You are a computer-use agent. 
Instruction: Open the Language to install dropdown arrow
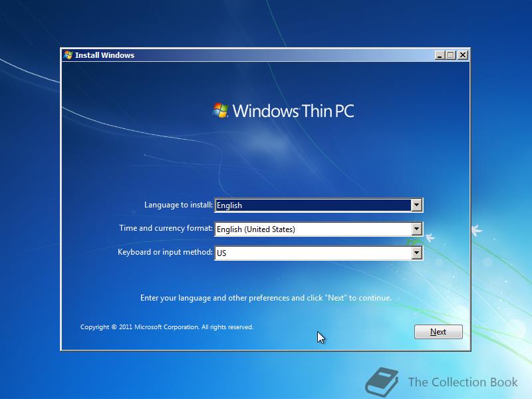(x=416, y=205)
